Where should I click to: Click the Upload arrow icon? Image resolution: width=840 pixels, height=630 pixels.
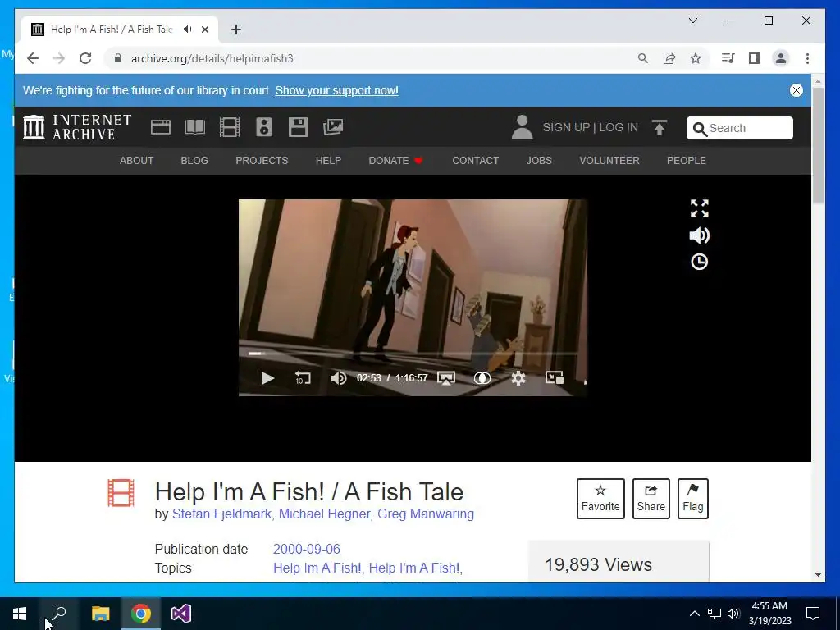660,127
